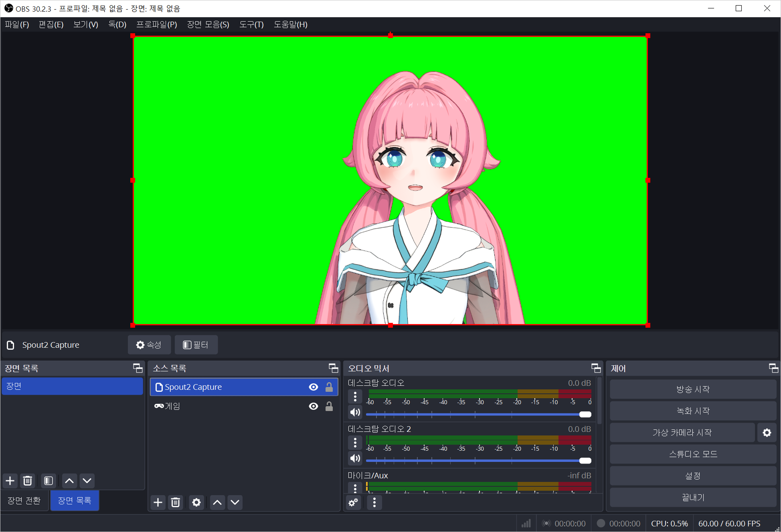781x532 pixels.
Task: Lock the Spout2 Capture source
Action: (x=329, y=387)
